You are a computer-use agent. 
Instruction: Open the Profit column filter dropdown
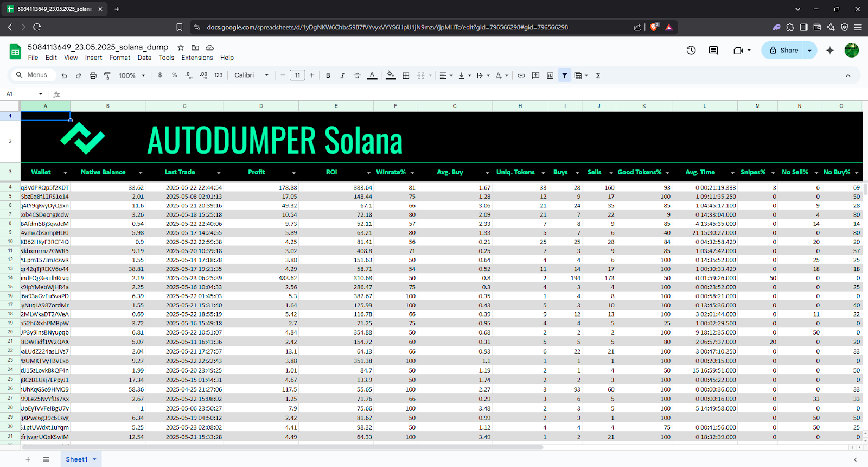click(293, 172)
